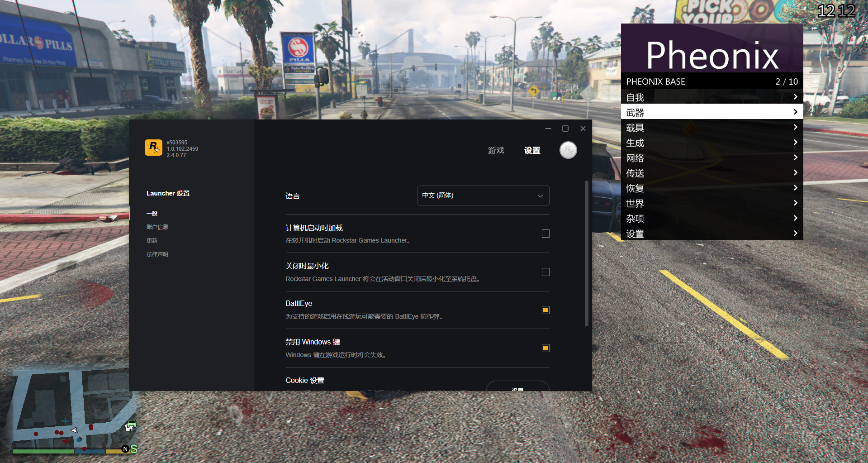868x463 pixels.
Task: Click the 12 12 counter text
Action: tap(836, 11)
